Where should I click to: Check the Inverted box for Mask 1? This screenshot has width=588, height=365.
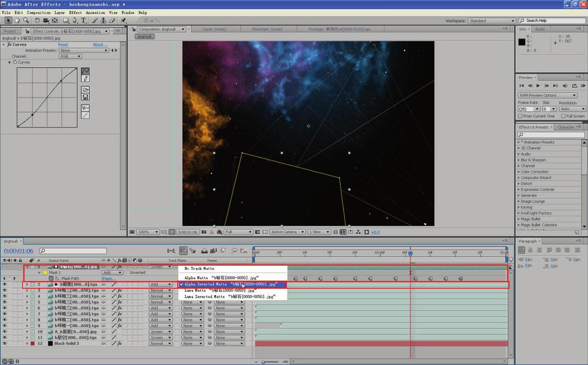tap(127, 273)
